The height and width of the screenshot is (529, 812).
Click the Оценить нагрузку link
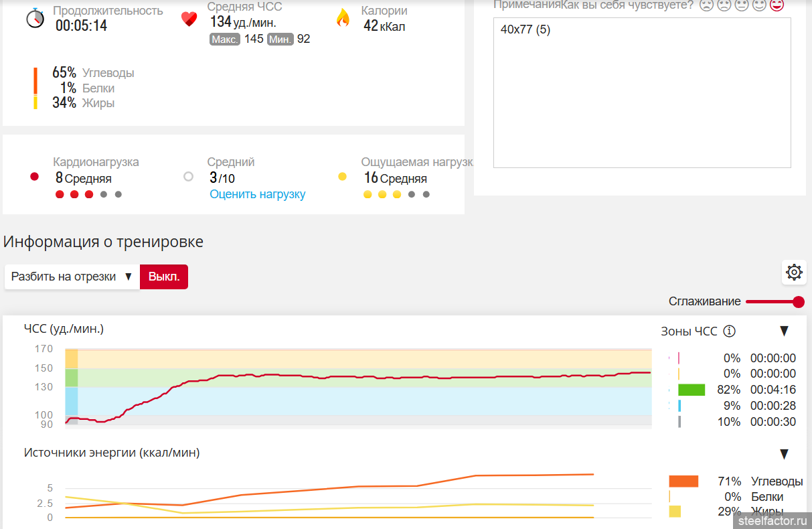point(257,194)
